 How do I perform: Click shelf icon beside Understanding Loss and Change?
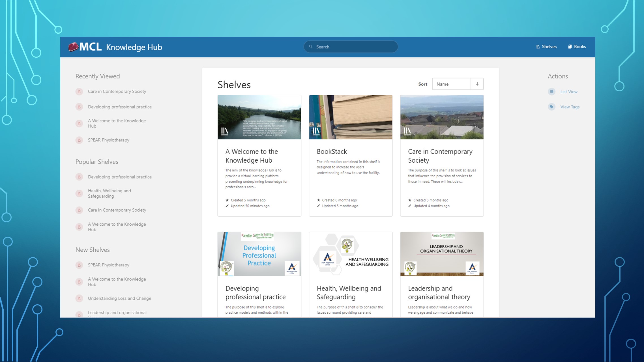coord(79,299)
